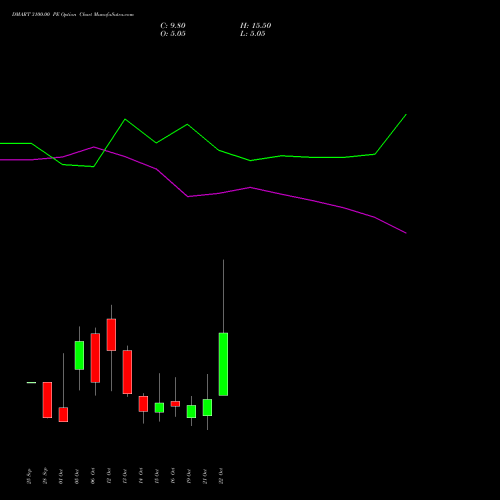Click the purple indicator line at its right end

406,233
